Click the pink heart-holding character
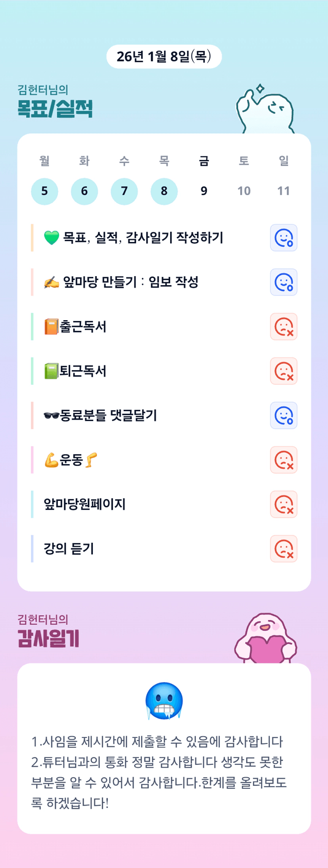Viewport: 328px width, 868px height. pos(266,639)
